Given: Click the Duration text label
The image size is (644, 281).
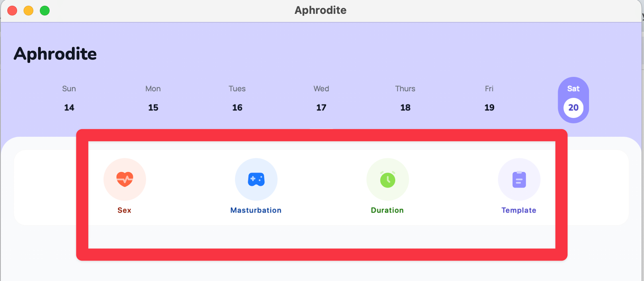Looking at the screenshot, I should [x=387, y=210].
